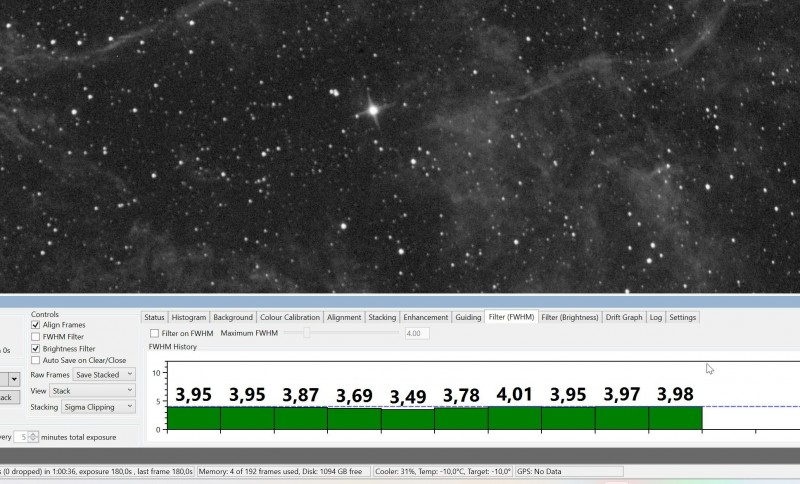Enable Auto Save on Clear/Close
Screen dimensions: 800x484
pyautogui.click(x=35, y=360)
